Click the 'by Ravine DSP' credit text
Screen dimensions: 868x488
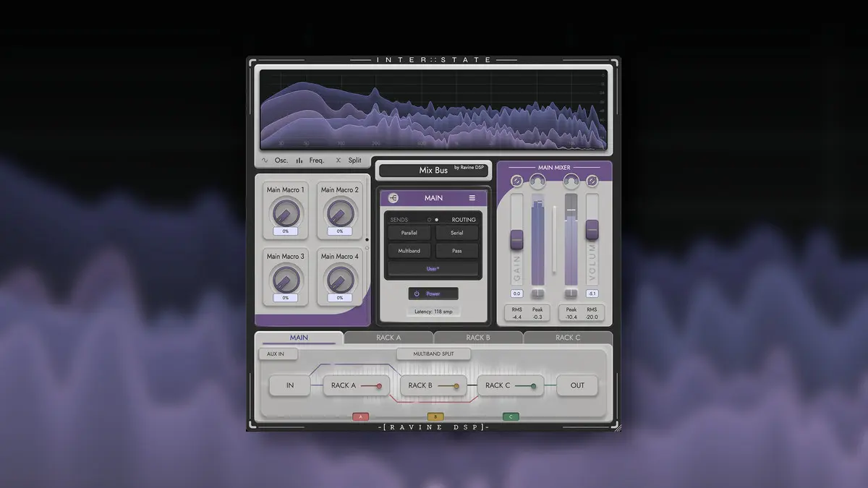(469, 168)
